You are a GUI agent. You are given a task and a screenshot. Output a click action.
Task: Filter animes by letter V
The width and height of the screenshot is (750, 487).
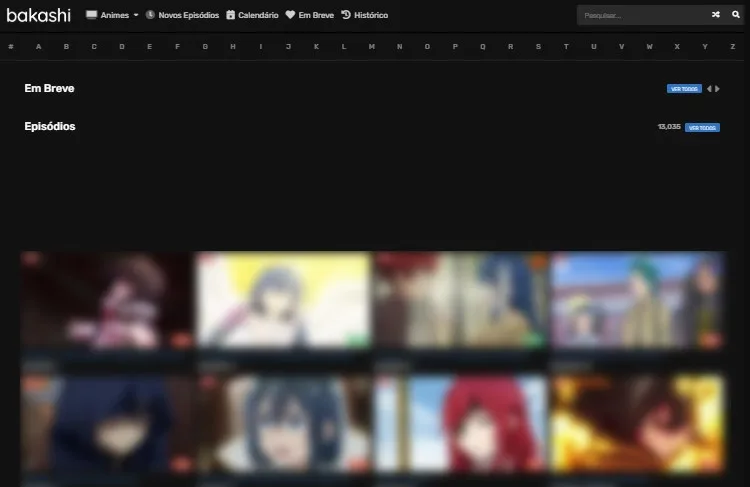[621, 46]
